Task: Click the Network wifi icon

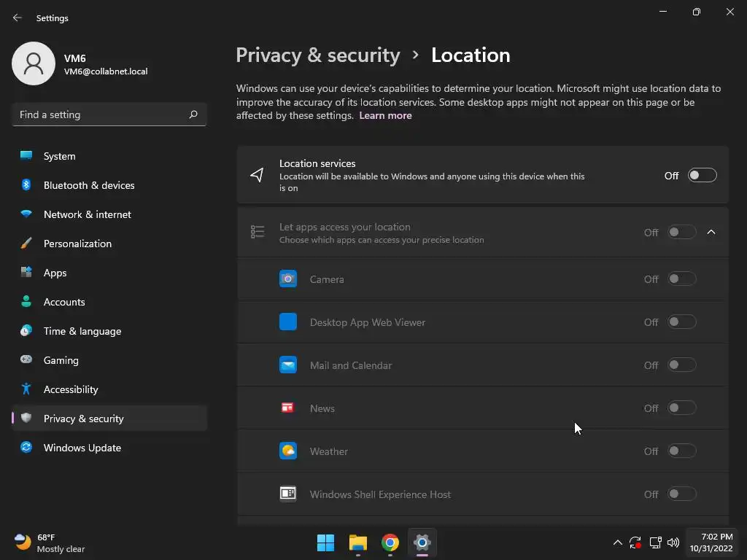Action: pyautogui.click(x=26, y=214)
